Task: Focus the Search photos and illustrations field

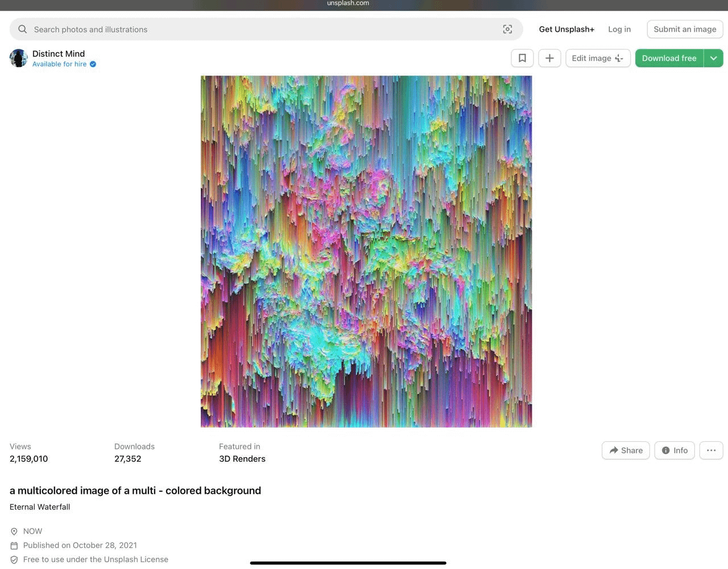Action: click(266, 29)
